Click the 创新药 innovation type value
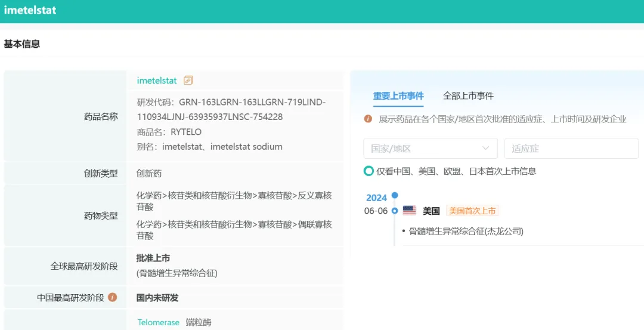 point(149,174)
